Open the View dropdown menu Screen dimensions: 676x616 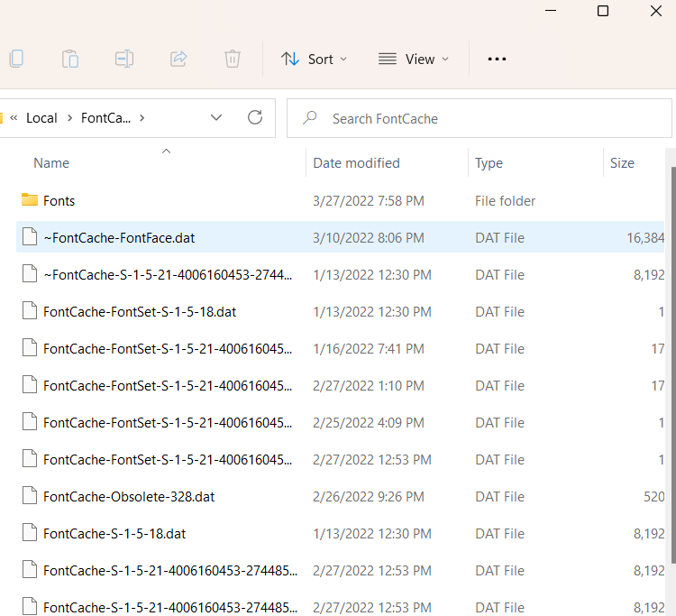[x=412, y=59]
